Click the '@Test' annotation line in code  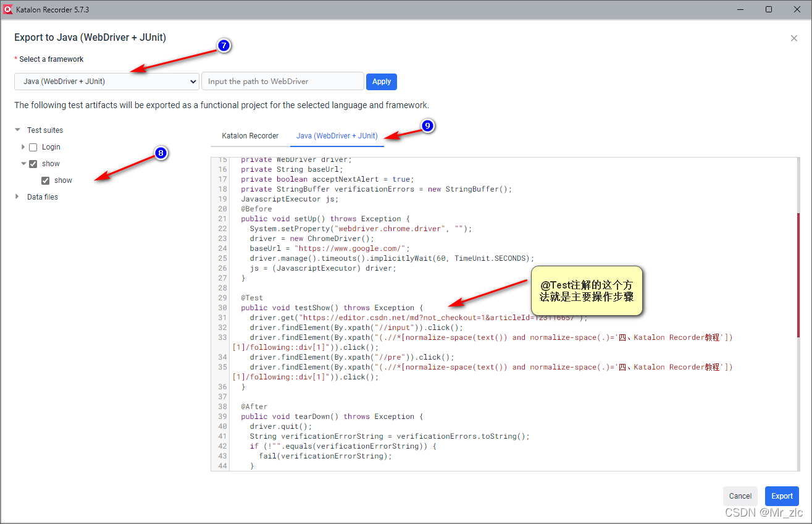tap(252, 298)
